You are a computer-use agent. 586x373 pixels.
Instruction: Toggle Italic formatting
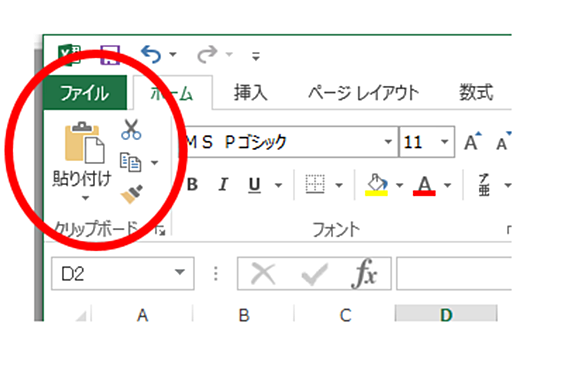[223, 184]
